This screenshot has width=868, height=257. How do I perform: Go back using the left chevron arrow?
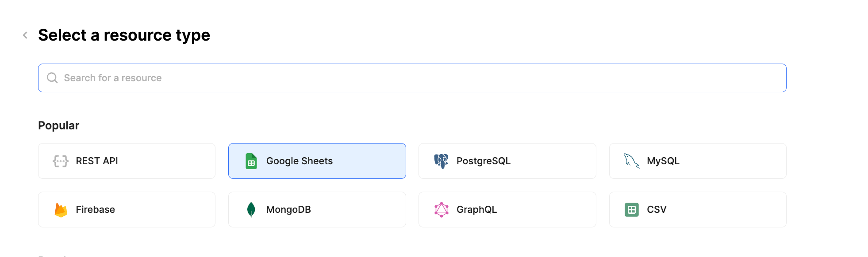(x=25, y=35)
